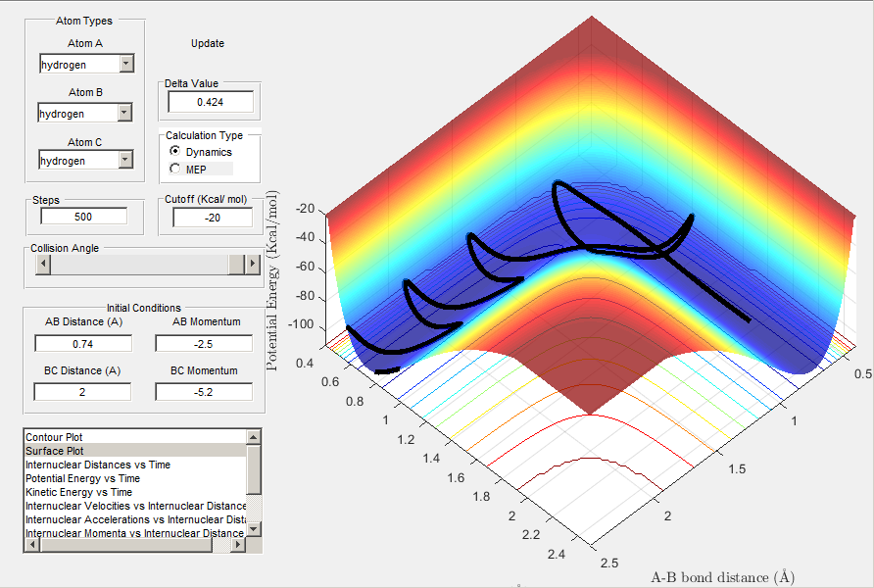Select Potential Energy vs Time

pos(135,478)
